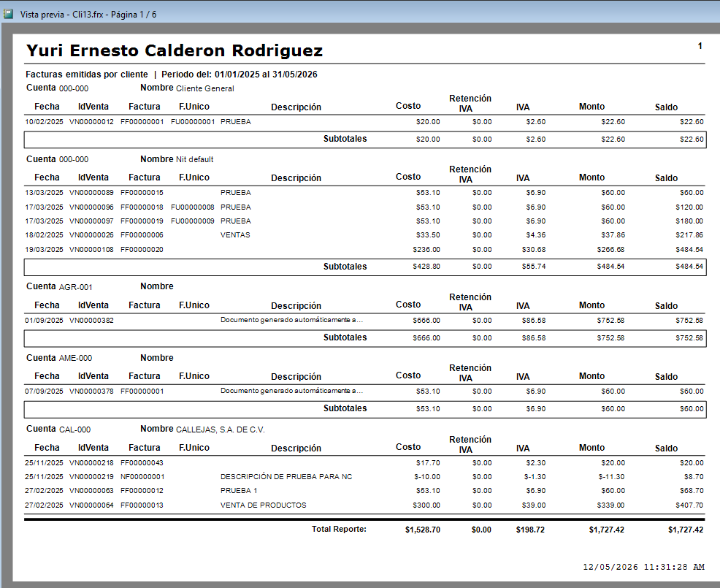Click amount '$266.68'
The image size is (720, 588).
coord(610,249)
